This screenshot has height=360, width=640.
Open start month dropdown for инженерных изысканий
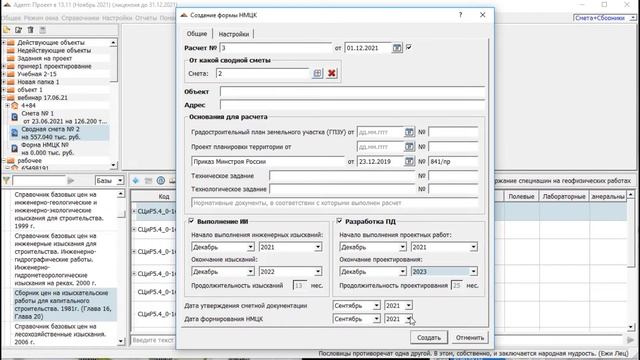pos(250,247)
